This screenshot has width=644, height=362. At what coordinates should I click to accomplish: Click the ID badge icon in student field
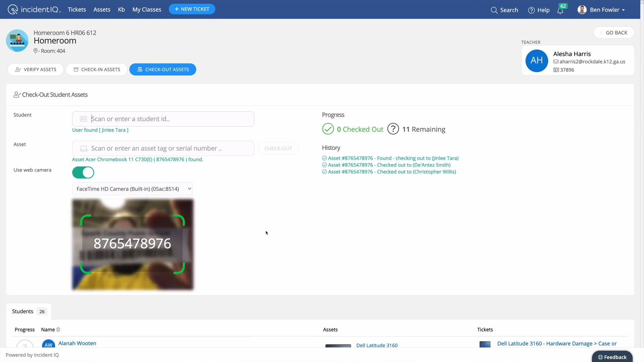tap(83, 119)
